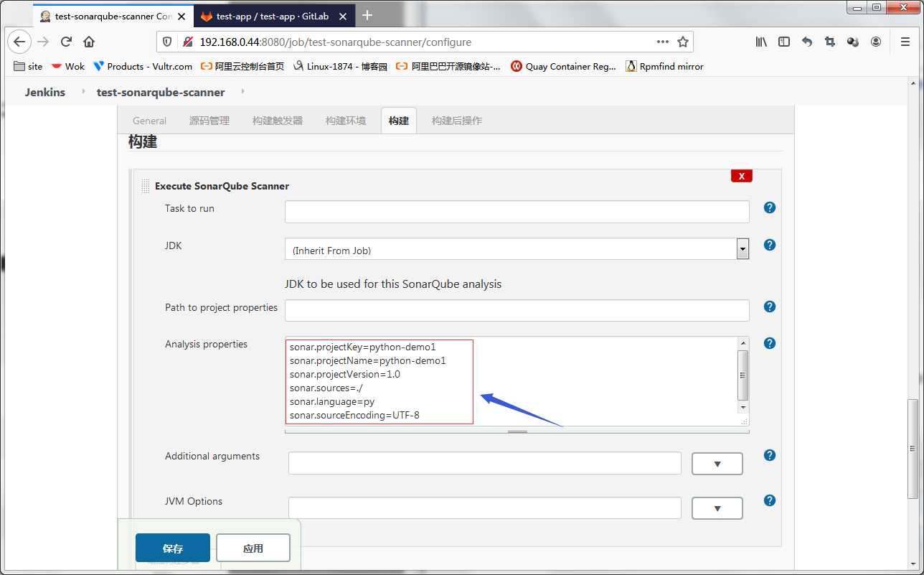This screenshot has width=924, height=575.
Task: Bookmark this page with the star icon
Action: [x=683, y=42]
